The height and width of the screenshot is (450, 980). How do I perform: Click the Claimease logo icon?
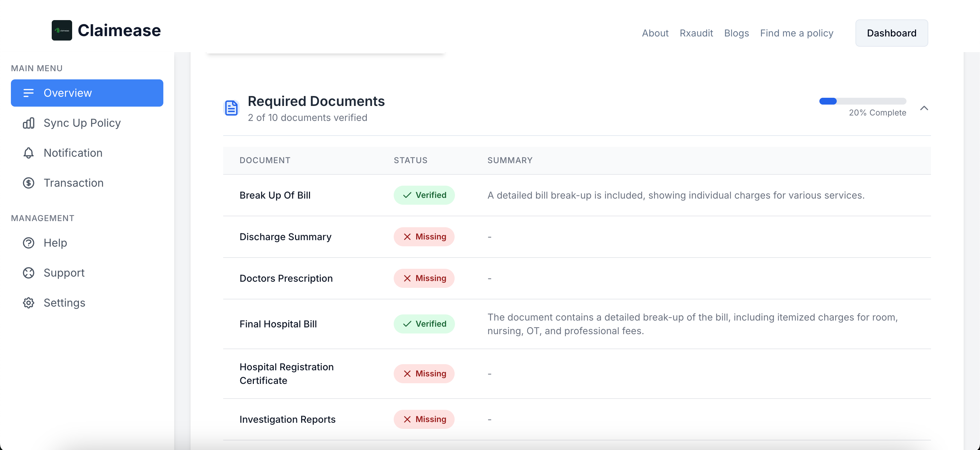click(62, 30)
